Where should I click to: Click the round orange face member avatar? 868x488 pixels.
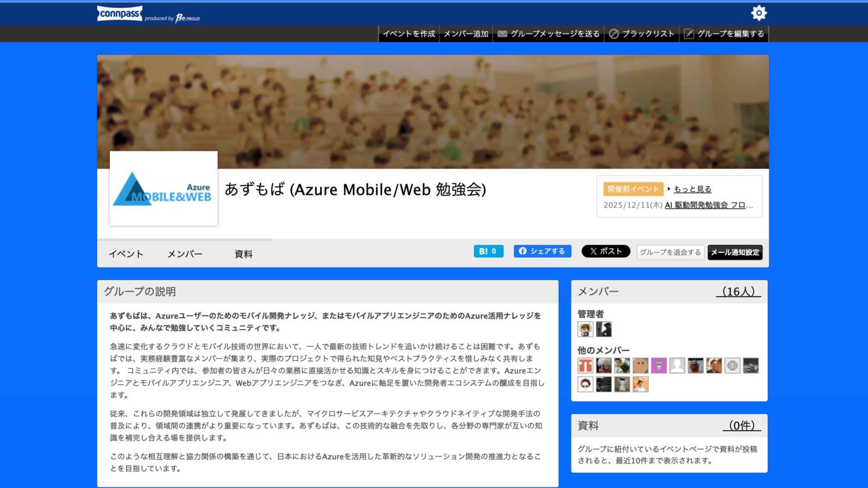[640, 366]
